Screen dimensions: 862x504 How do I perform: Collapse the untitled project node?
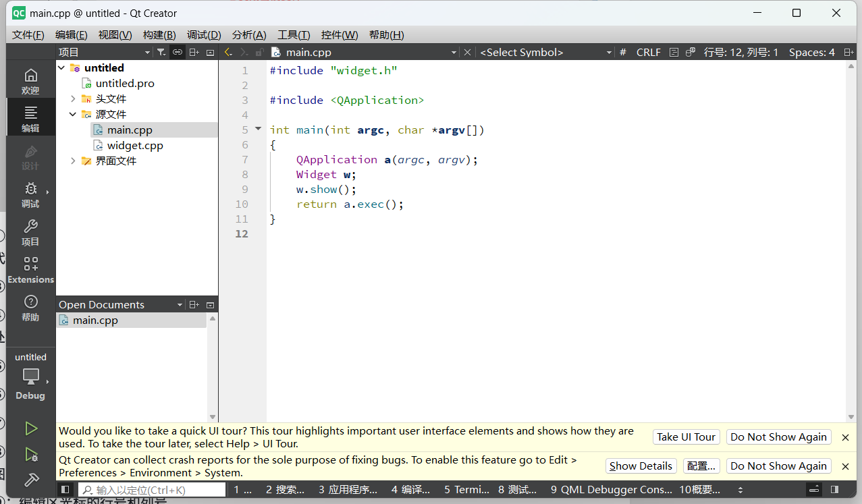[61, 67]
